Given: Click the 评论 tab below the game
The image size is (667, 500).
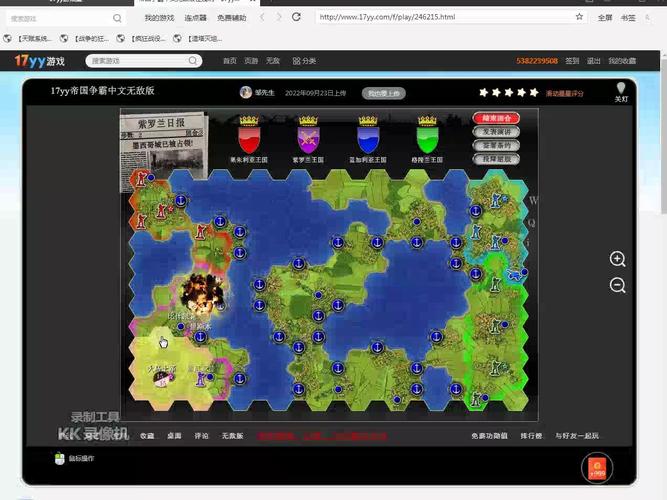Looking at the screenshot, I should (x=201, y=436).
